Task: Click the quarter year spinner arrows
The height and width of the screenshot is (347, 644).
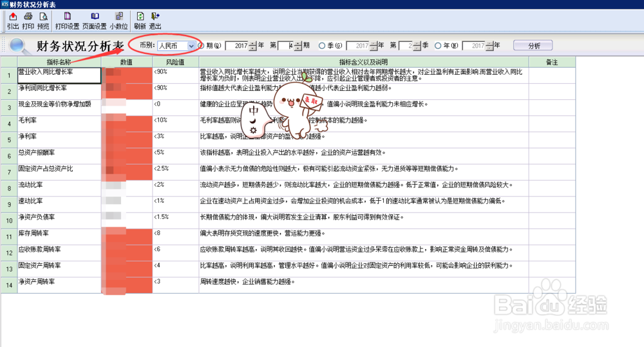Action: [x=374, y=46]
